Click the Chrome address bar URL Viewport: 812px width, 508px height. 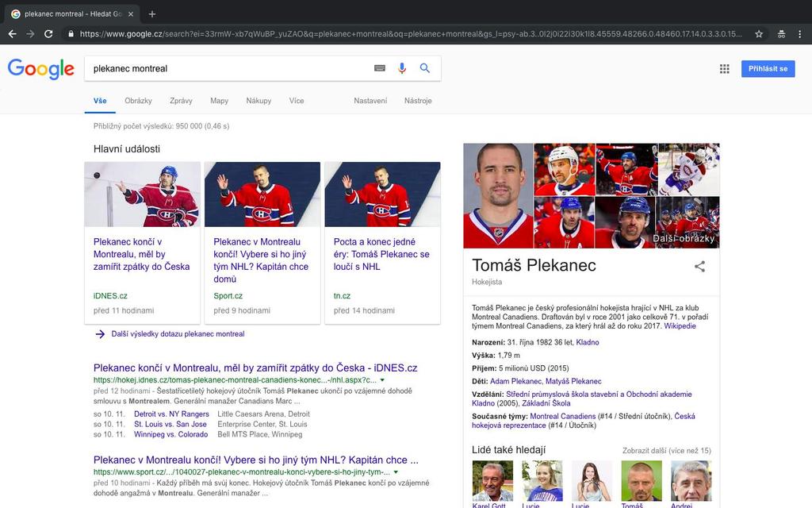pyautogui.click(x=410, y=34)
